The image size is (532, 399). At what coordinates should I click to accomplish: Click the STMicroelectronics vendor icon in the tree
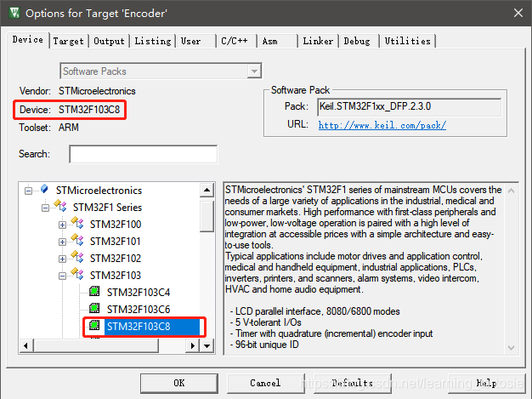tap(44, 189)
